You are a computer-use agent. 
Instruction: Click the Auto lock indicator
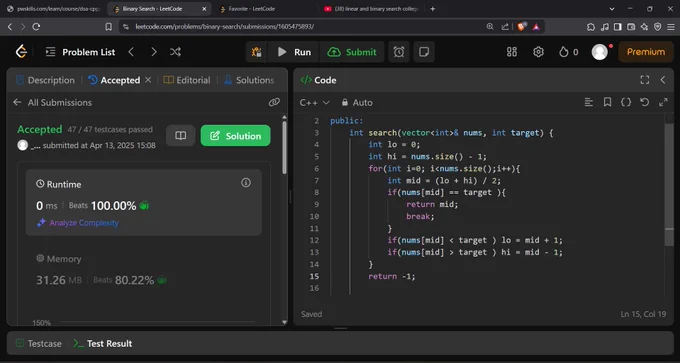pos(357,103)
